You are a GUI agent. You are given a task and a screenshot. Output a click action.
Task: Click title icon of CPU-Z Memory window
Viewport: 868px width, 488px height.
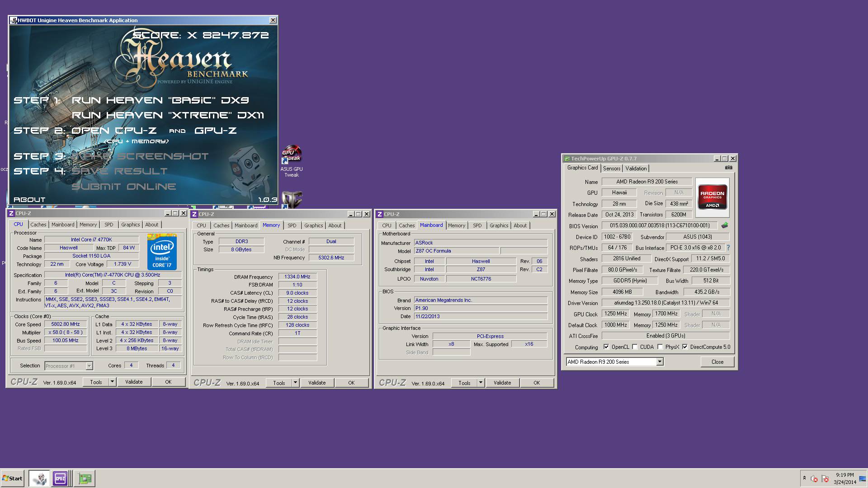coord(194,214)
